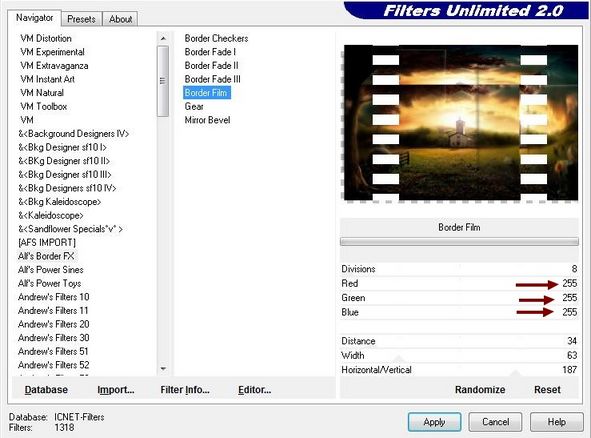Select &<Bkg Kaleidoscope> category

60,202
